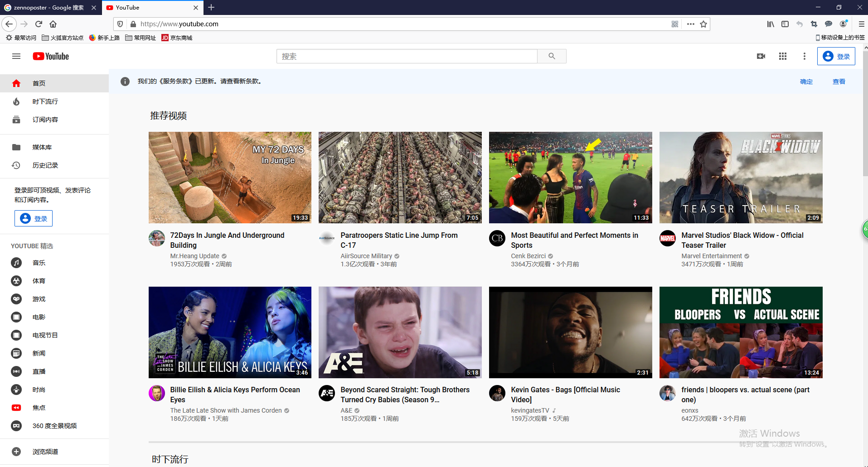Open the Firefox account avatar icon
The height and width of the screenshot is (467, 868).
[x=843, y=24]
